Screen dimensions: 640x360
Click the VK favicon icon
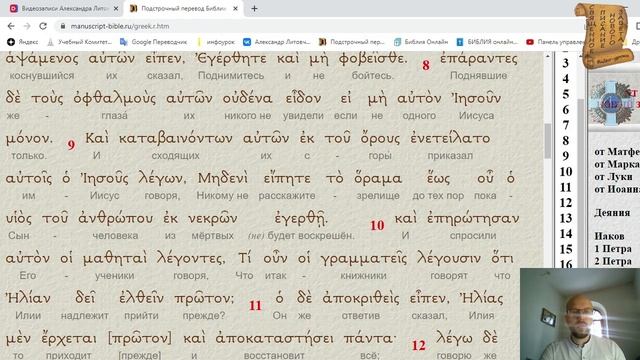[247, 42]
